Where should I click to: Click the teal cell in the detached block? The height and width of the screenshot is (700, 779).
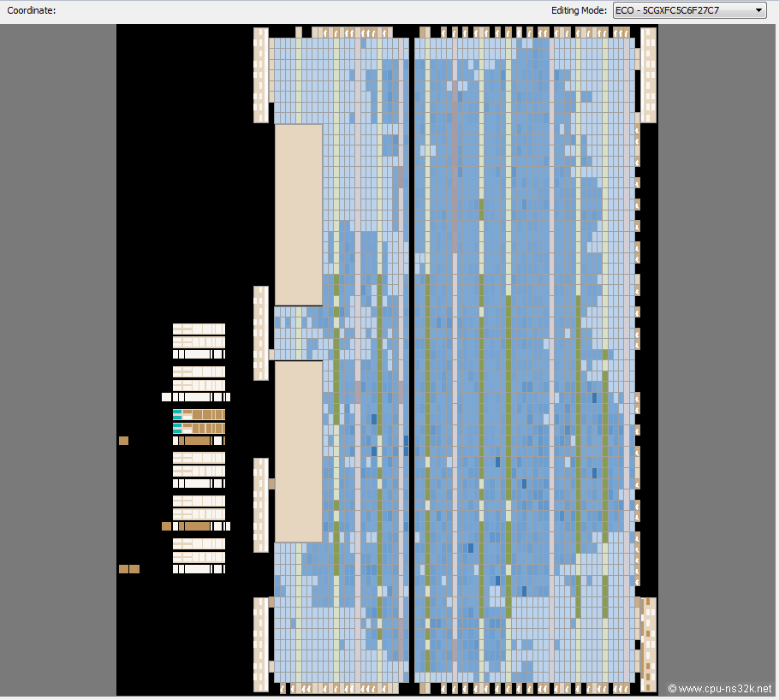[177, 415]
